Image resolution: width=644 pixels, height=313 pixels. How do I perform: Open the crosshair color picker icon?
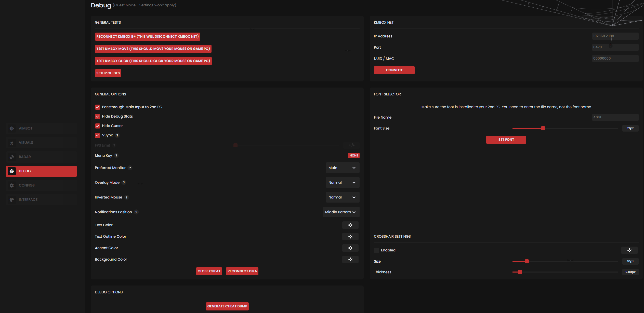[629, 250]
